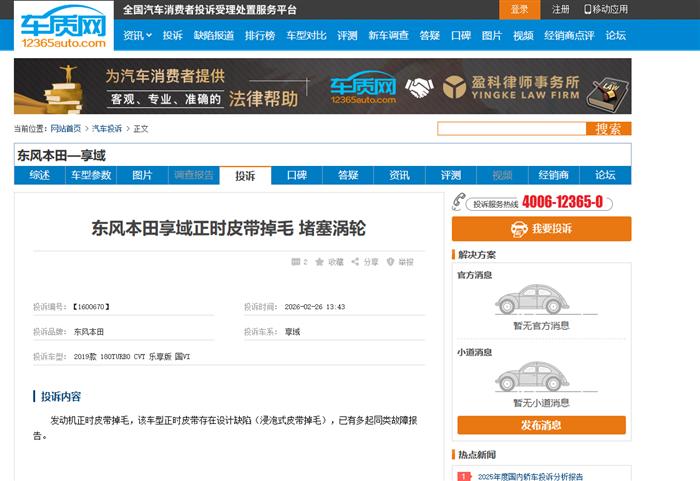Click the 收藏 star icon
The height and width of the screenshot is (481, 700).
320,262
